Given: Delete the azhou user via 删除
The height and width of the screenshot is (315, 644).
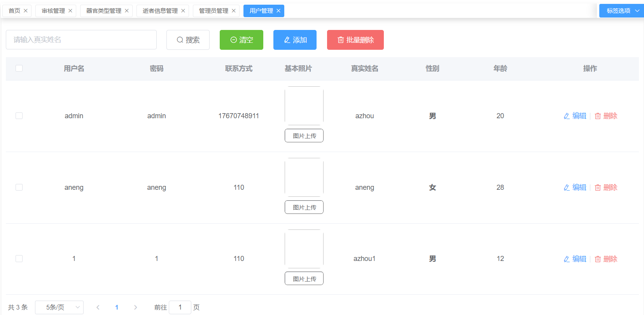Looking at the screenshot, I should click(606, 116).
